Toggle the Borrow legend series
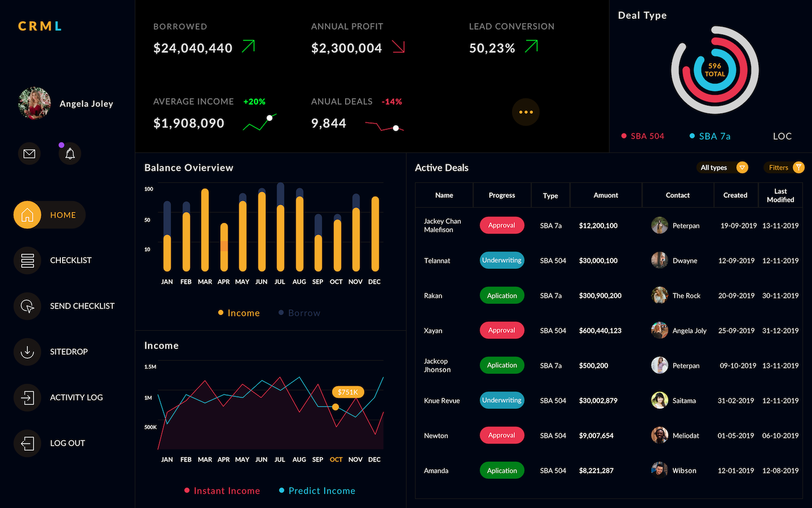The height and width of the screenshot is (508, 812). (x=299, y=313)
